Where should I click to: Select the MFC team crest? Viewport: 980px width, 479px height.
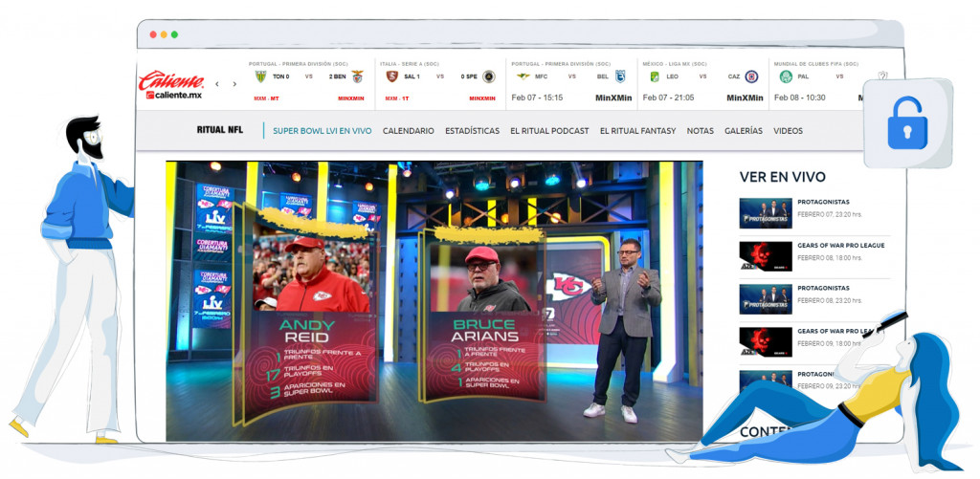pyautogui.click(x=523, y=76)
